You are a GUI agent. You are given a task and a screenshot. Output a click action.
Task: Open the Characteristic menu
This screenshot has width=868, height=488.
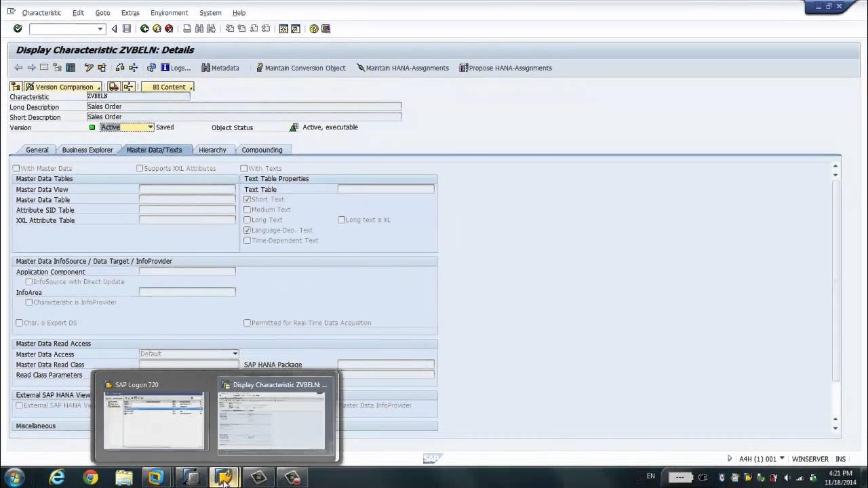click(x=41, y=13)
